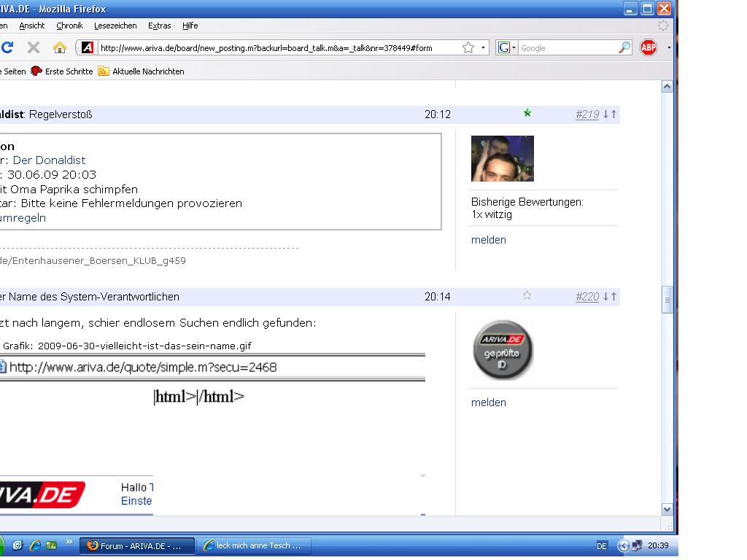
Task: Click the scrollbar up arrow
Action: click(667, 87)
